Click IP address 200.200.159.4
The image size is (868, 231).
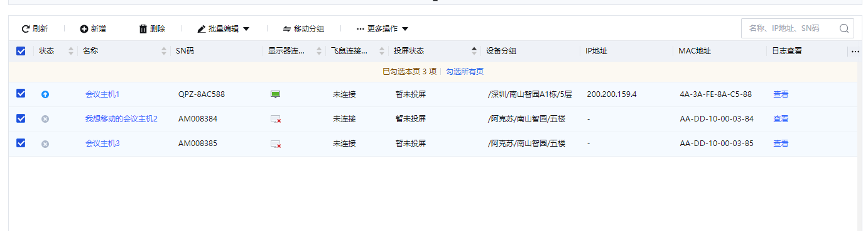612,94
